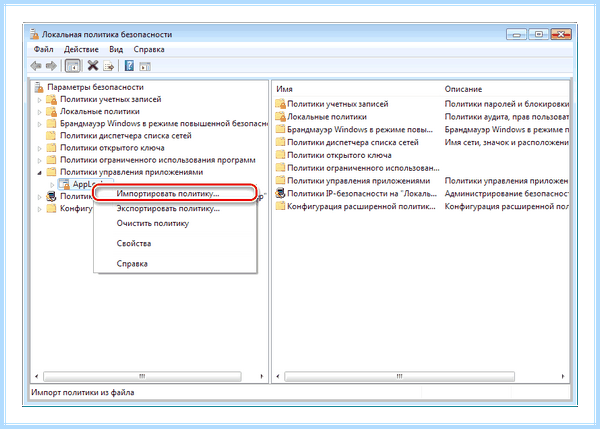Select Политики диспетчера списка сетей in tree
600x429 pixels.
126,136
